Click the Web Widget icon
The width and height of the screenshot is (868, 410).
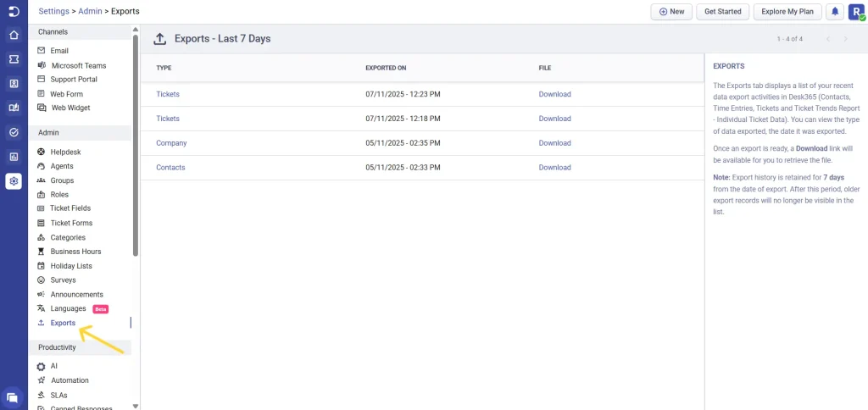(x=41, y=108)
